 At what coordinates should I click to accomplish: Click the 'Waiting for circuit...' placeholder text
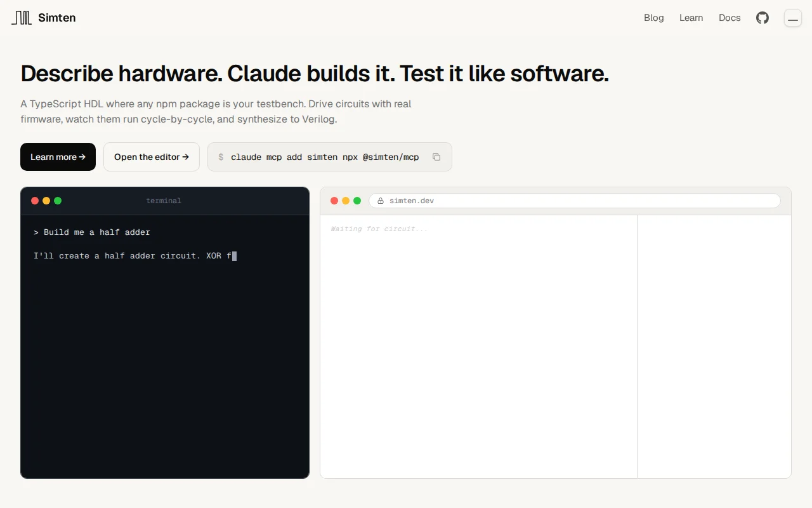[379, 229]
